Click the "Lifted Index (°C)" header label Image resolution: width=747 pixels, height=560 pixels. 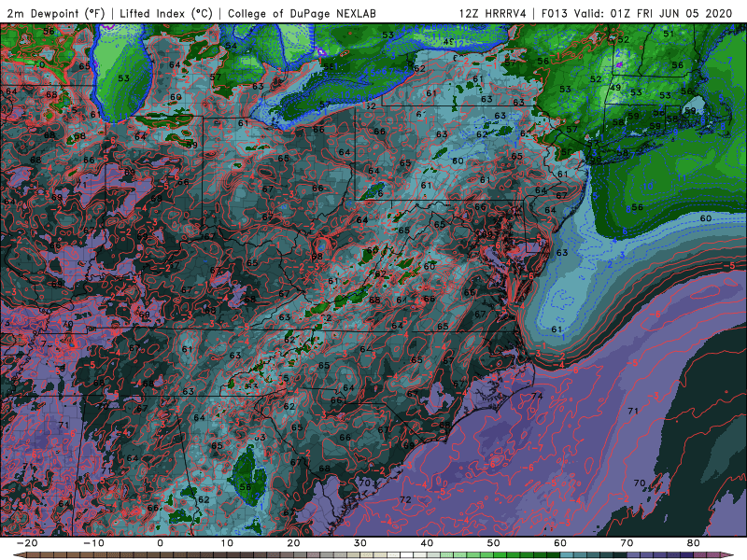(x=166, y=13)
